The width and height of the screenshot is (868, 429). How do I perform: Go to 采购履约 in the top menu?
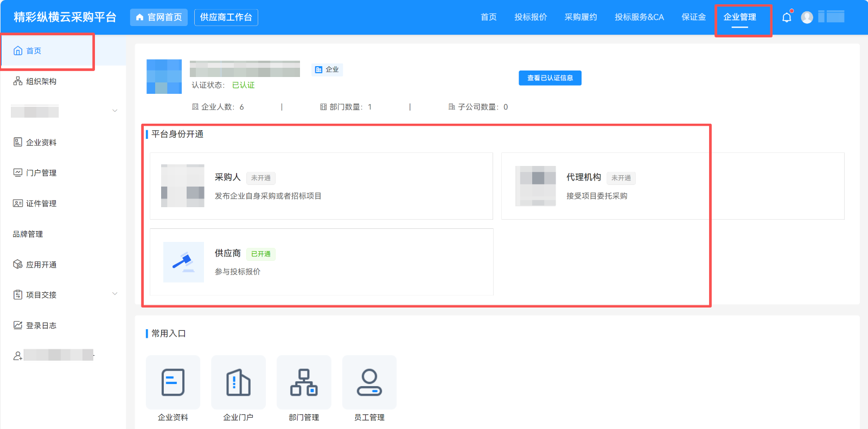coord(580,17)
